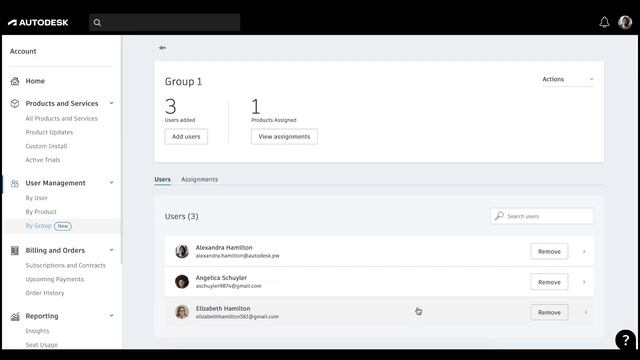Click the Home house icon
Viewport: 640px width, 360px height.
pyautogui.click(x=15, y=81)
